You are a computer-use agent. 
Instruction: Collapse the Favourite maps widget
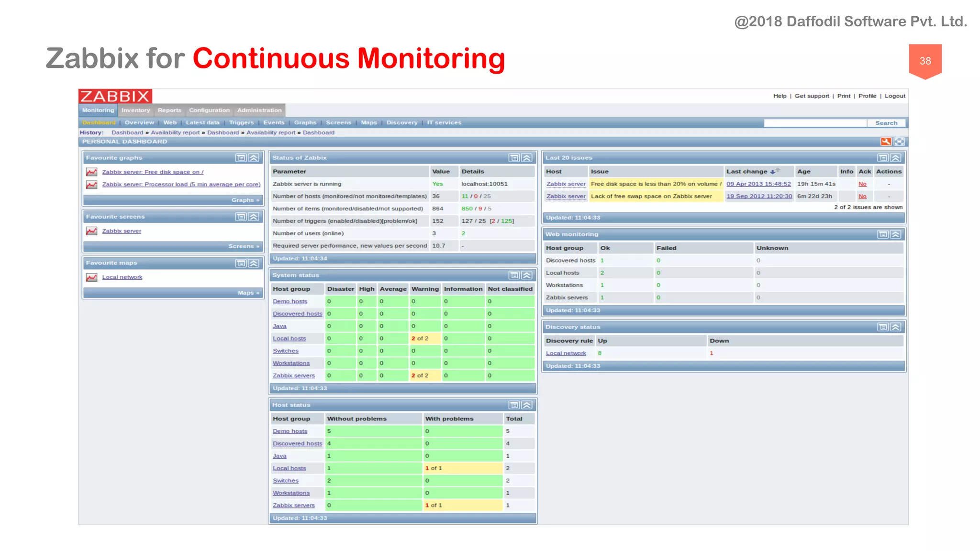point(254,263)
